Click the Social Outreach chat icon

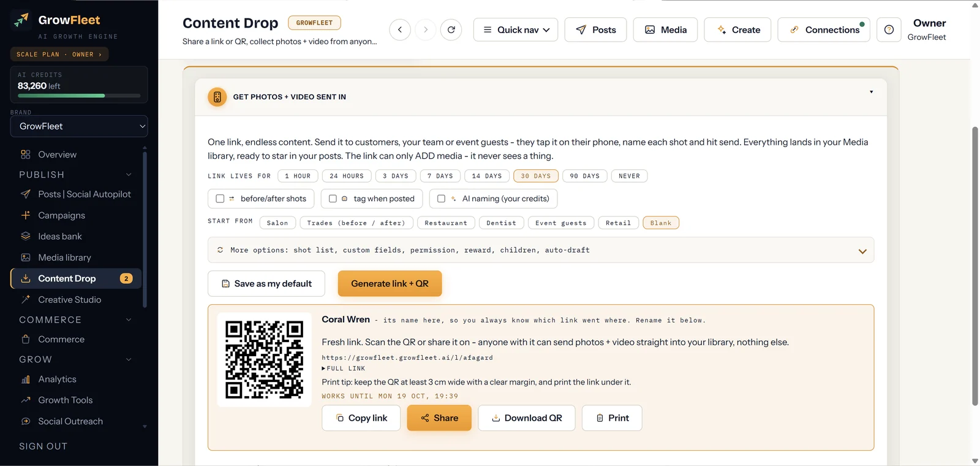[x=26, y=421]
